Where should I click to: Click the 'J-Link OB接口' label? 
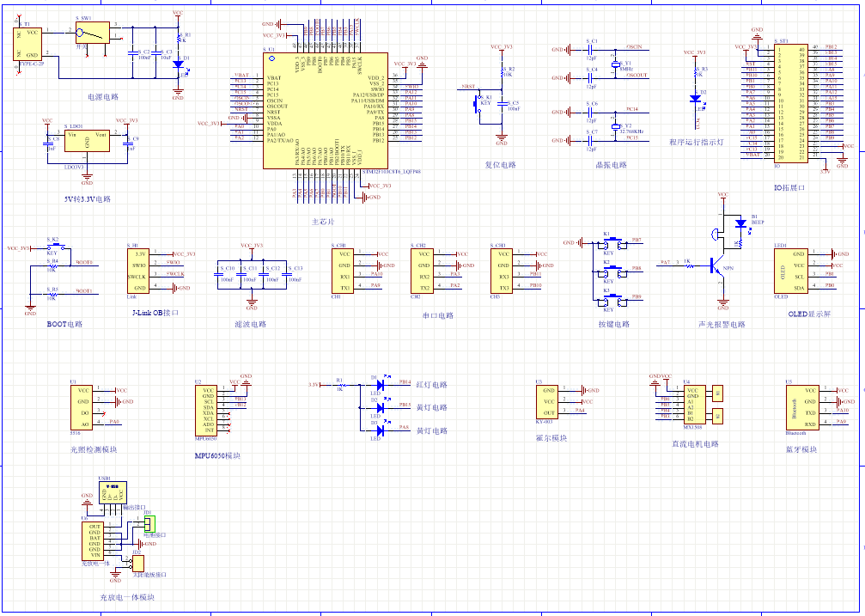tap(155, 313)
